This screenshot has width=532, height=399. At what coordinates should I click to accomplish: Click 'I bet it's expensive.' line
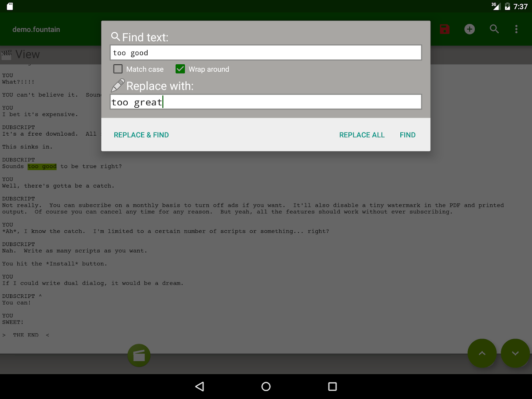tap(40, 114)
